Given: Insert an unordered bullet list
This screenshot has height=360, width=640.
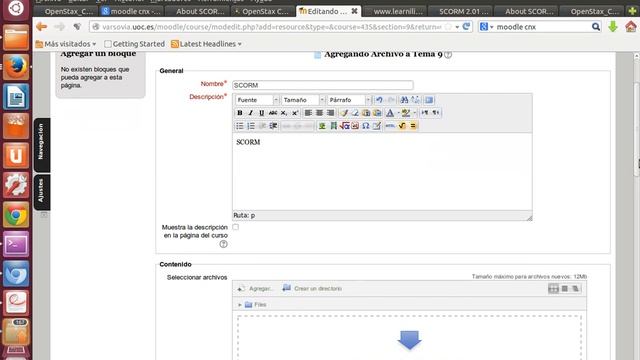Looking at the screenshot, I should pos(240,126).
